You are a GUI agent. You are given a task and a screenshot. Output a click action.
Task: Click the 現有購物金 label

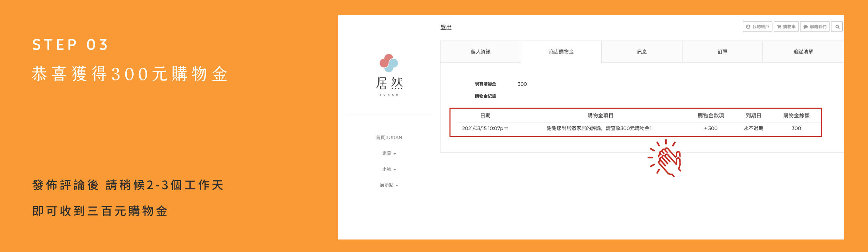tap(485, 84)
